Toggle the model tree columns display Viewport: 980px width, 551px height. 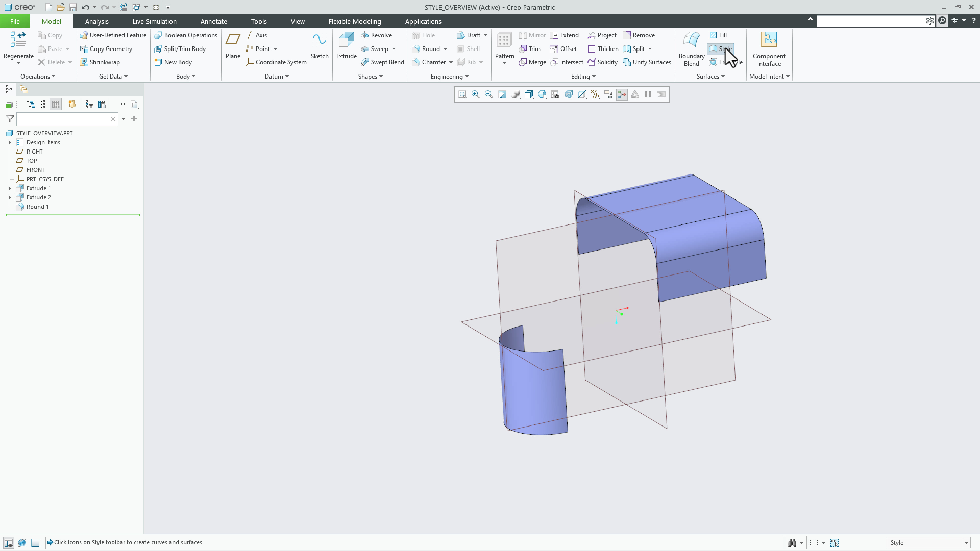pyautogui.click(x=56, y=104)
